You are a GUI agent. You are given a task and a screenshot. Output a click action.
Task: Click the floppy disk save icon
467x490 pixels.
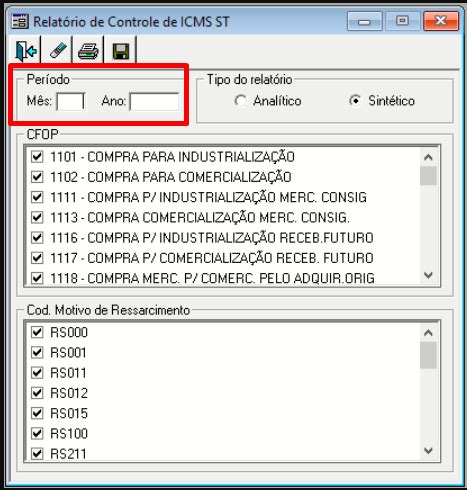(120, 51)
